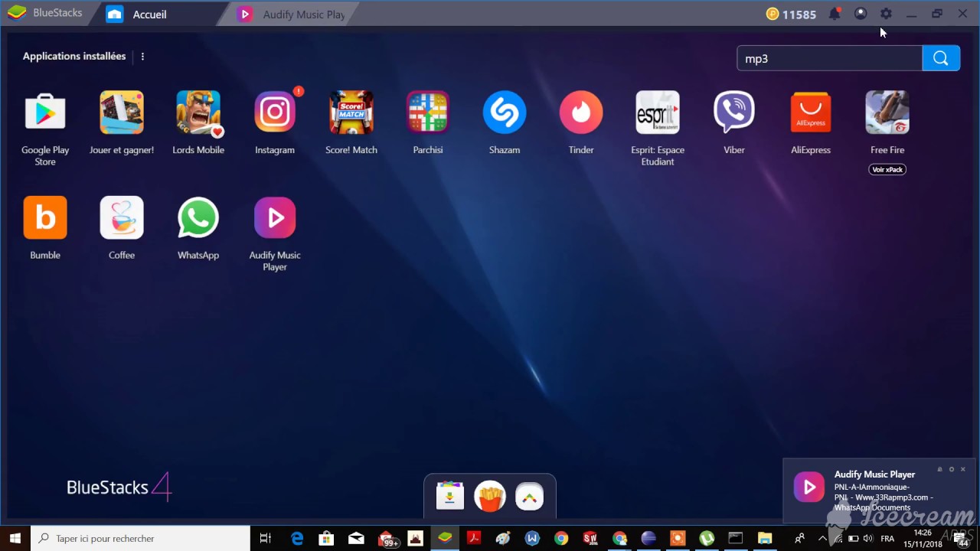This screenshot has width=980, height=551.
Task: Open Esprit: Espace Etudiant app
Action: (658, 112)
